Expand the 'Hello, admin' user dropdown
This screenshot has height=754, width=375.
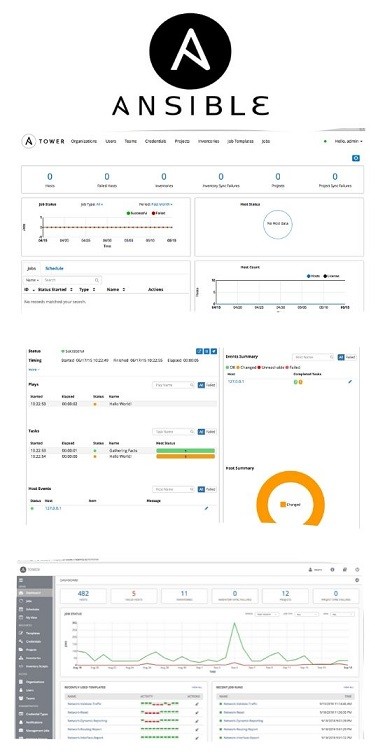[348, 141]
